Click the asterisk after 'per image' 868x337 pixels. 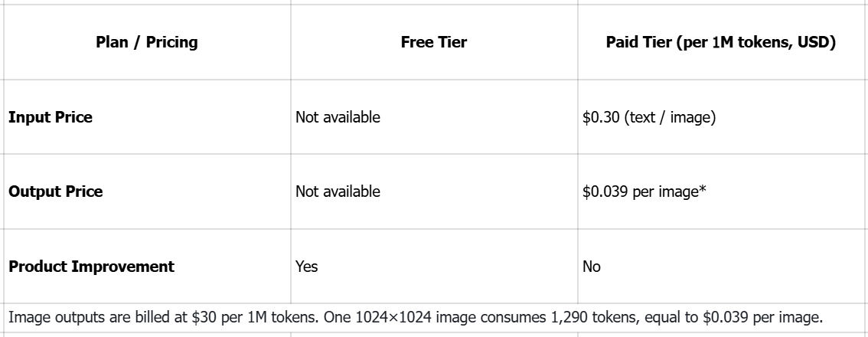point(703,190)
